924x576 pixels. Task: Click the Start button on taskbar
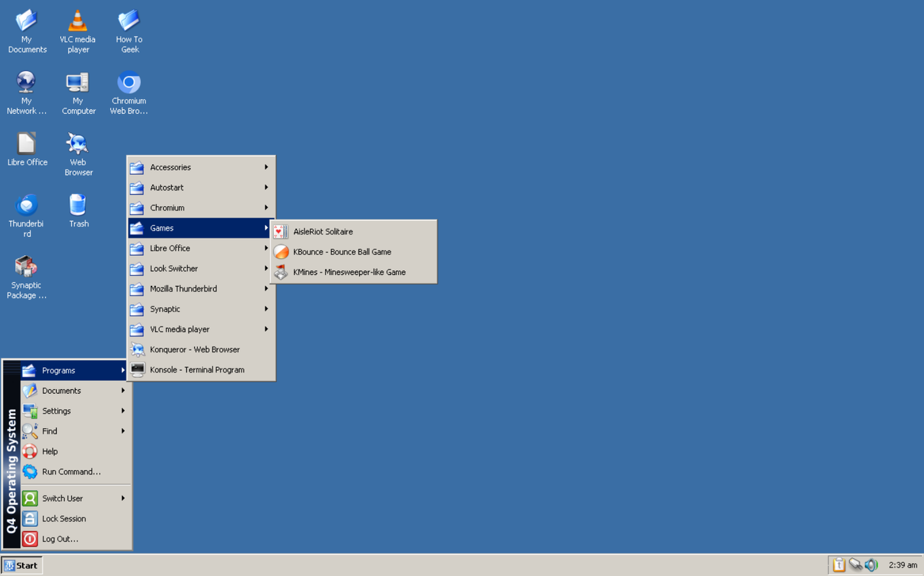pos(22,565)
